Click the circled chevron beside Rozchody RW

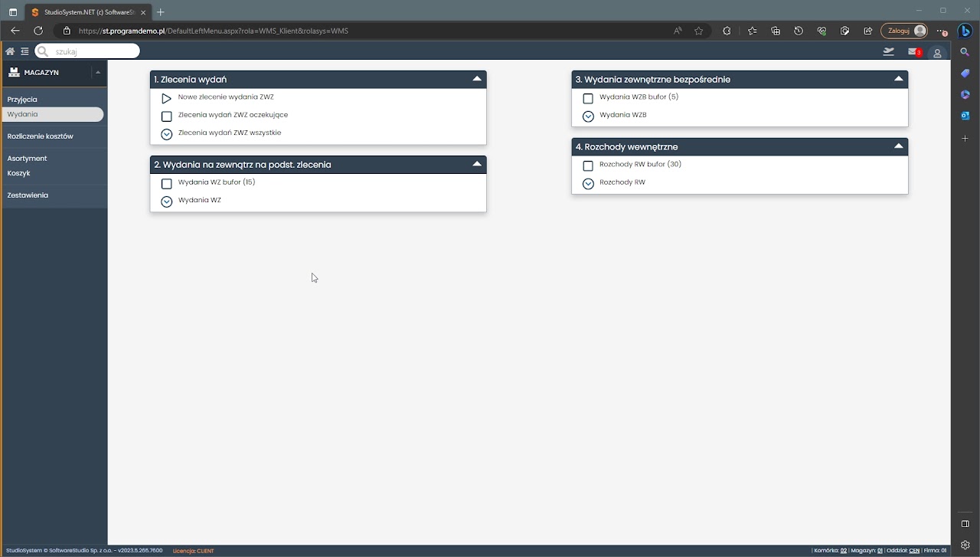click(588, 184)
